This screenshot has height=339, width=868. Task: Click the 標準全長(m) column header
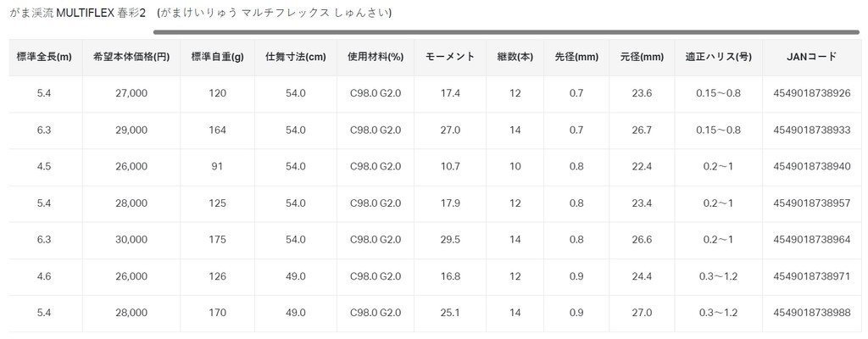[x=45, y=58]
